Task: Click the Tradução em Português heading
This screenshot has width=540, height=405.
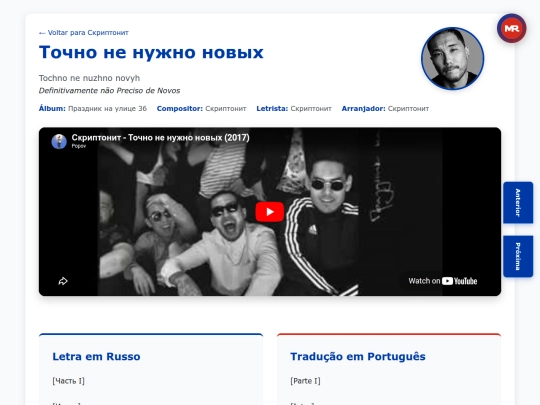Action: point(358,356)
